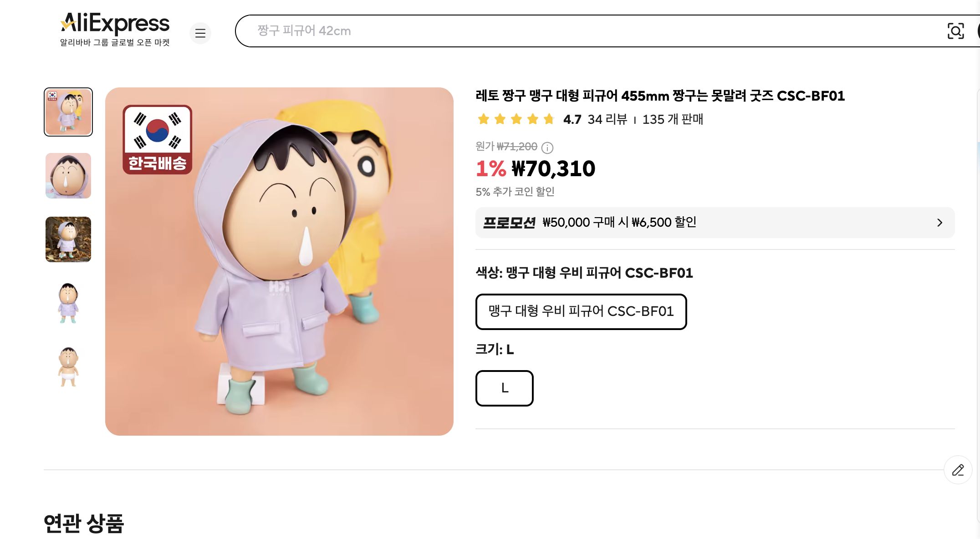Expand the promotion details via right chevron
Viewport: 980px width, 539px height.
pos(939,223)
